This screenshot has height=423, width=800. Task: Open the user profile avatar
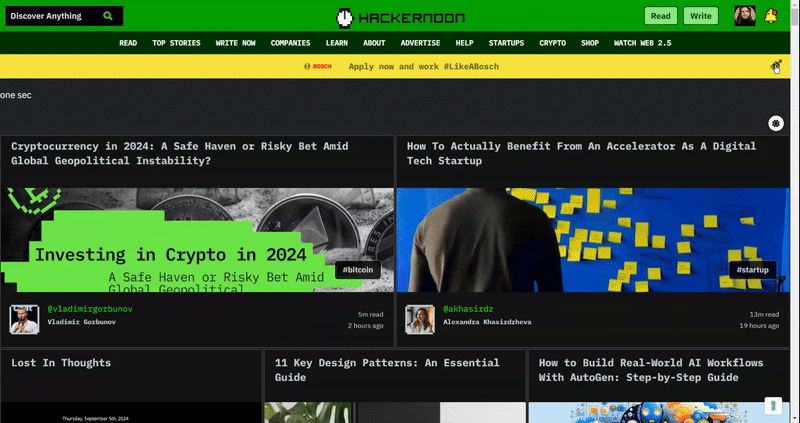(x=744, y=16)
